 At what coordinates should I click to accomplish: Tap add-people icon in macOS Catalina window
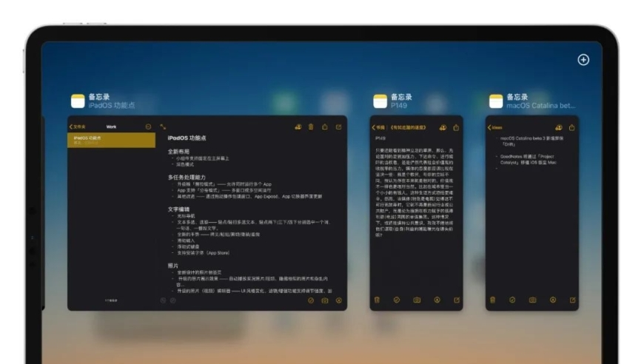pyautogui.click(x=559, y=128)
